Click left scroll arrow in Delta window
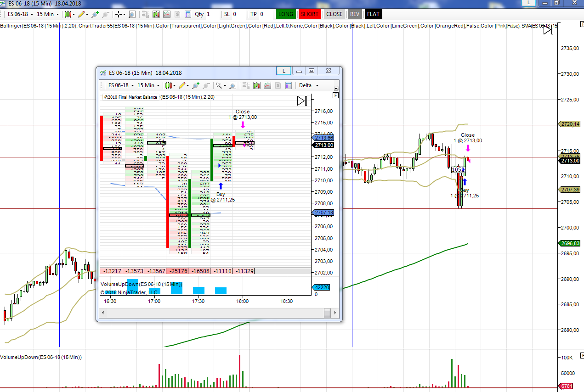 point(103,313)
